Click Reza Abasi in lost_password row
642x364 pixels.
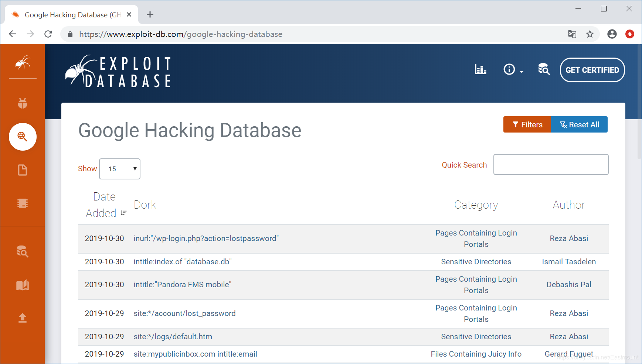click(x=569, y=313)
